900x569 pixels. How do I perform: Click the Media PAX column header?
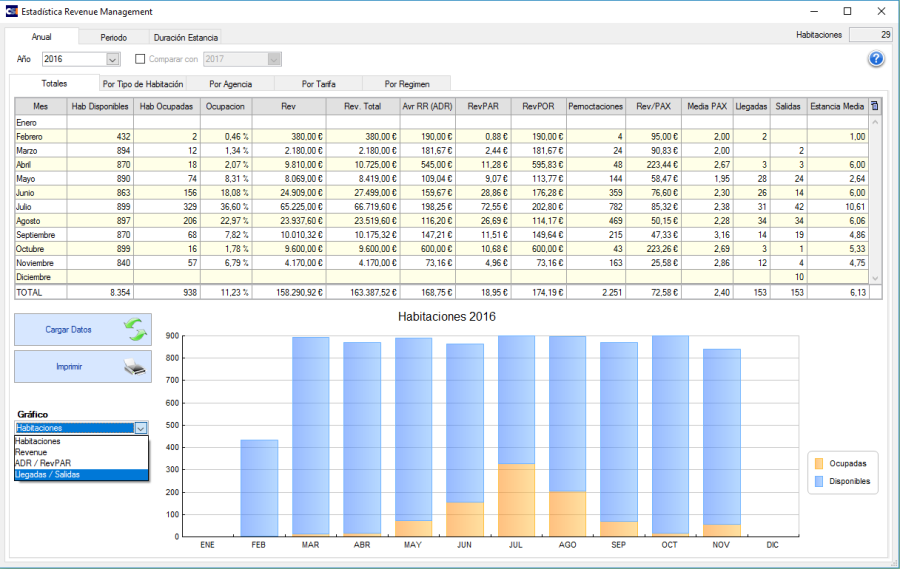[x=707, y=106]
